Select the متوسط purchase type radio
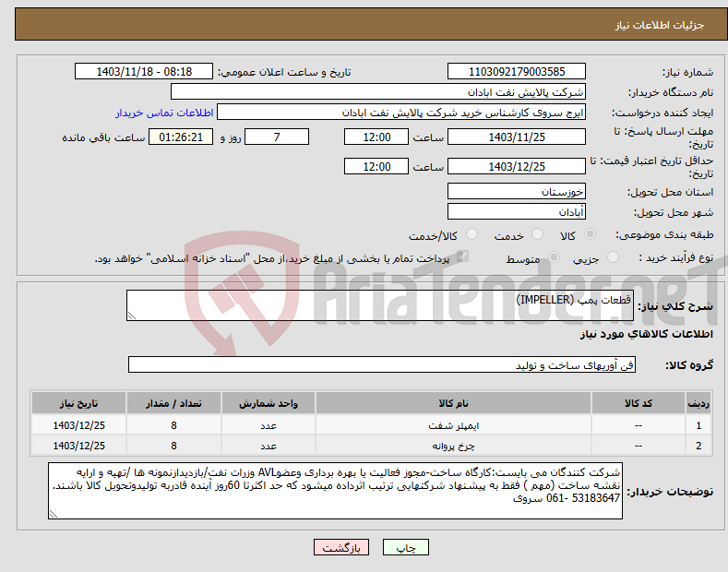 [x=554, y=256]
